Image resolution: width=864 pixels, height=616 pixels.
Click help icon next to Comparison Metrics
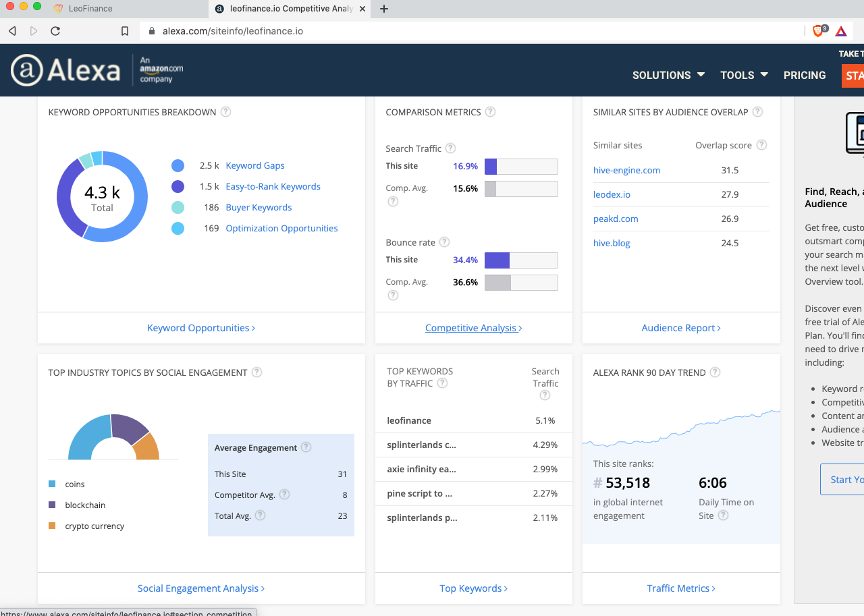pos(491,112)
